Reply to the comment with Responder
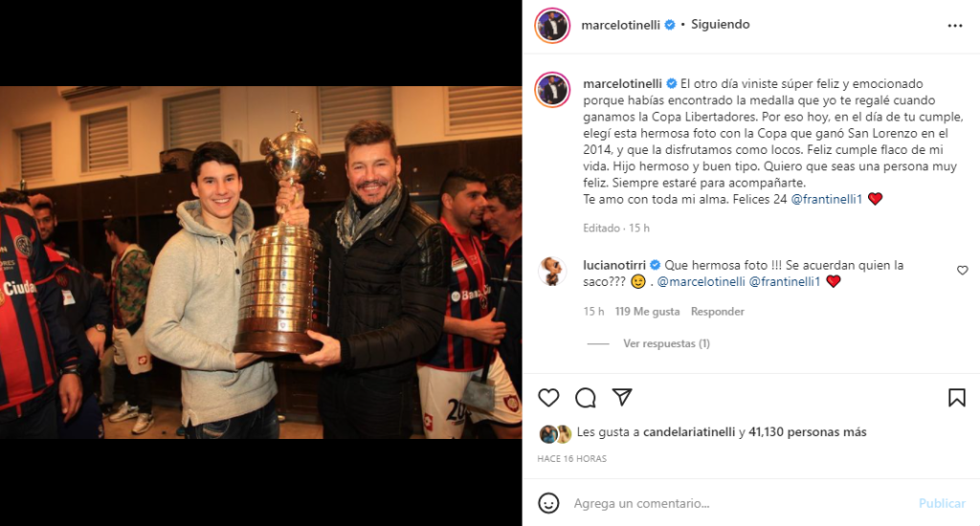Viewport: 980px width, 526px height. [x=718, y=311]
